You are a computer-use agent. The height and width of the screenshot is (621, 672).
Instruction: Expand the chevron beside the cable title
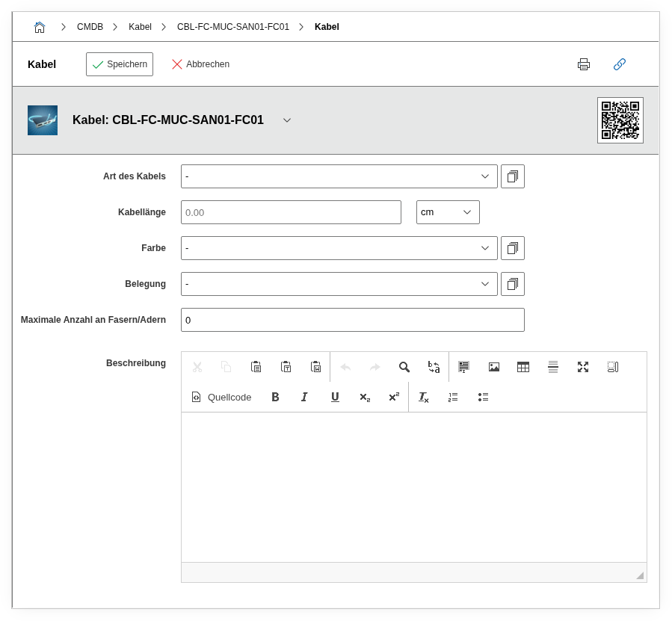click(x=287, y=120)
